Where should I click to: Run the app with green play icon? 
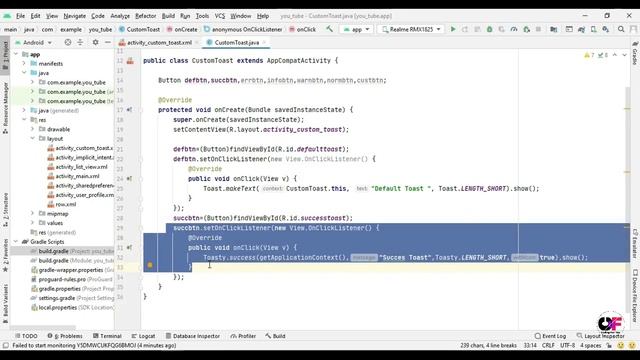[453, 29]
